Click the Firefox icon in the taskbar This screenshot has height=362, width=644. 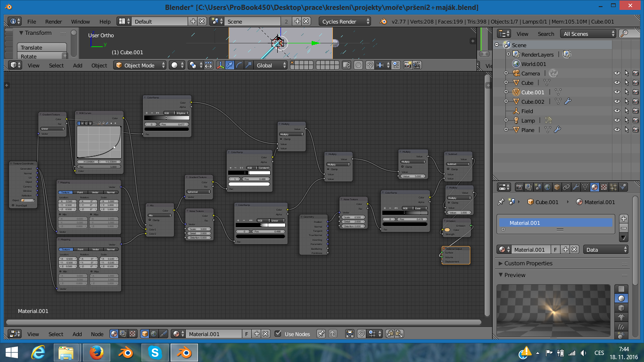pos(96,353)
